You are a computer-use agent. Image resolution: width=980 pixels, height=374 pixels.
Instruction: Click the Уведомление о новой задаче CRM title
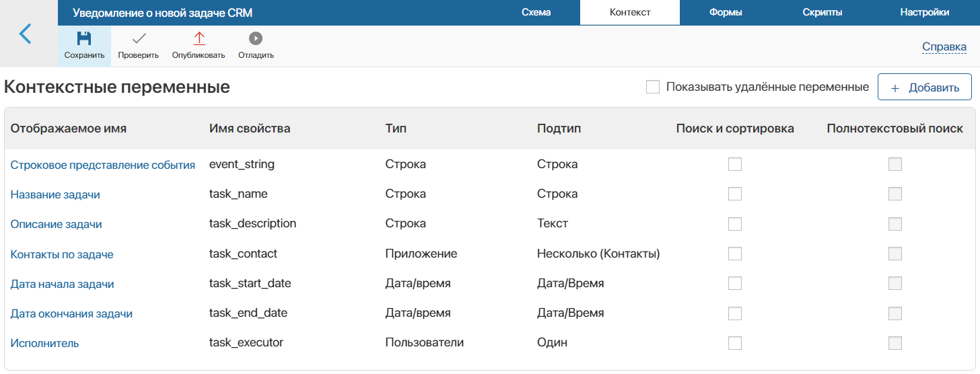click(163, 13)
